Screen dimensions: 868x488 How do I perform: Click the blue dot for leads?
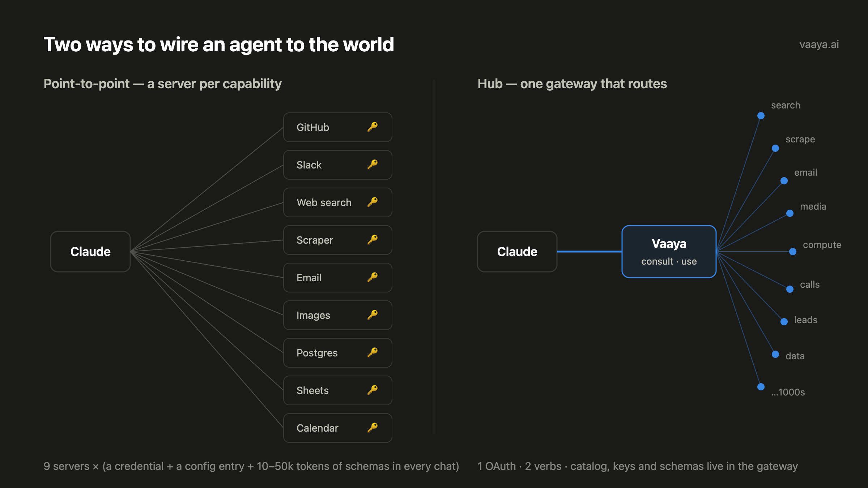(784, 322)
